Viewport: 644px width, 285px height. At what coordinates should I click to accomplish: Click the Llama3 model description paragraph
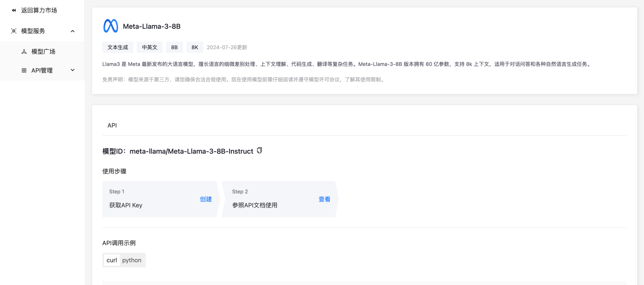point(347,64)
